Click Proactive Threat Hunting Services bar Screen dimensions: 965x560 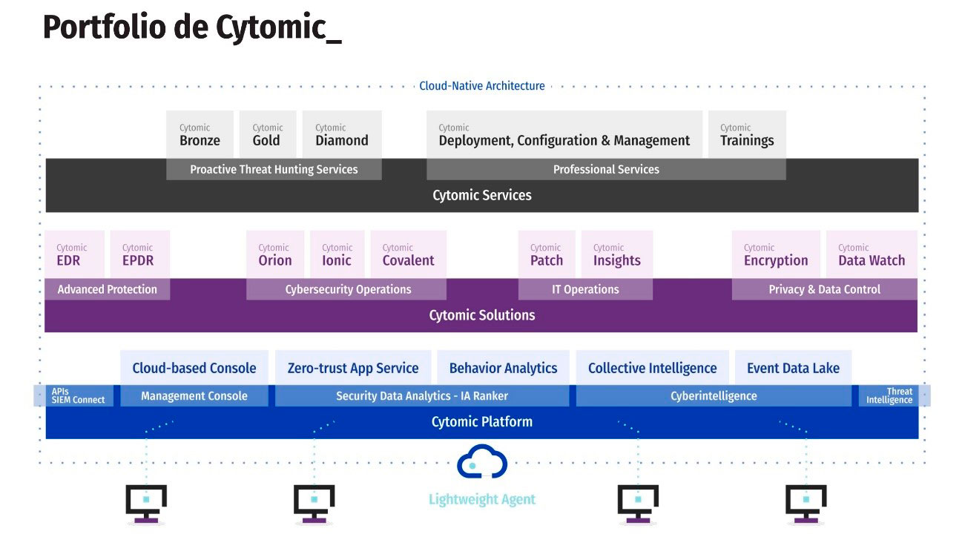tap(274, 169)
